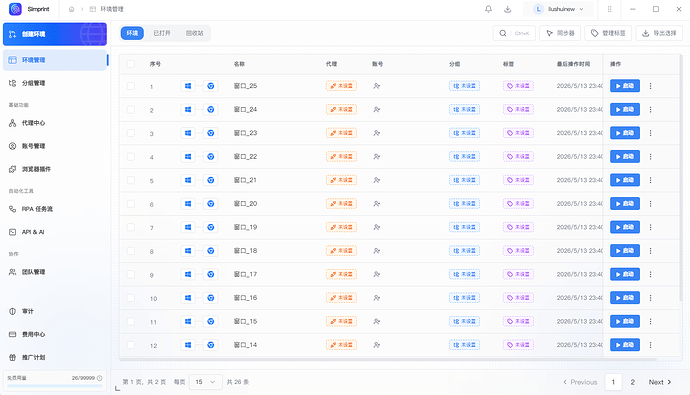Open the more-options menu for 窗口_14

[650, 345]
